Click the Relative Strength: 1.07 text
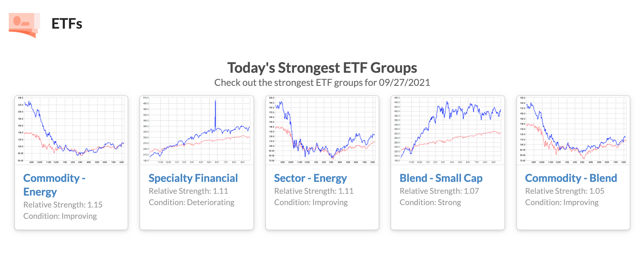The width and height of the screenshot is (644, 254). pos(439,191)
